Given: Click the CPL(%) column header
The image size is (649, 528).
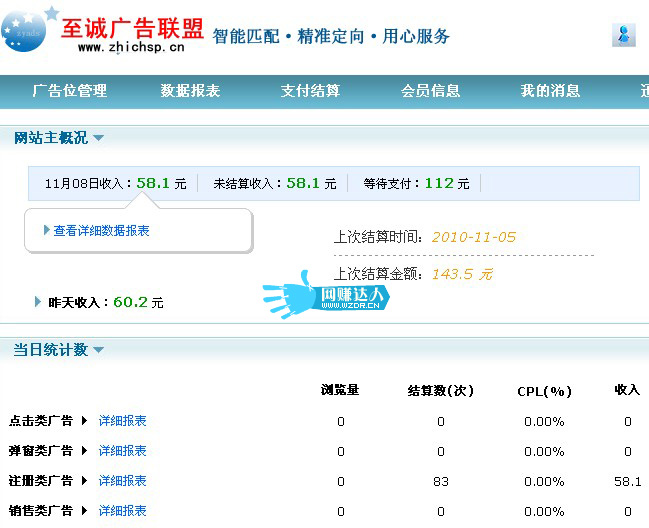Looking at the screenshot, I should [x=544, y=391].
